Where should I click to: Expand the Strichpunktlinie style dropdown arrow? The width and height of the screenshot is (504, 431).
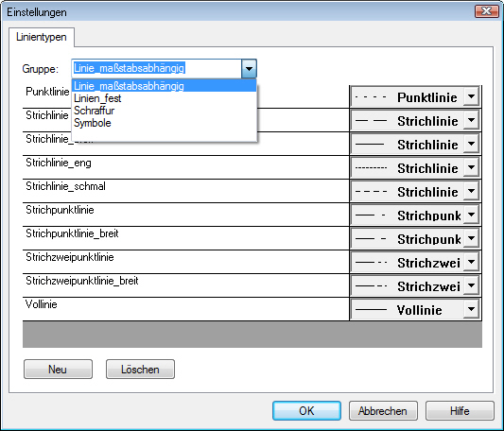pyautogui.click(x=471, y=215)
